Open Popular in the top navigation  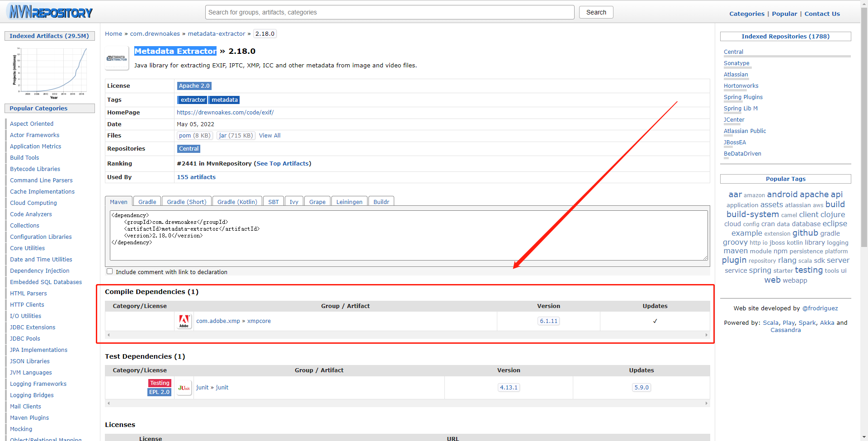[x=784, y=14]
